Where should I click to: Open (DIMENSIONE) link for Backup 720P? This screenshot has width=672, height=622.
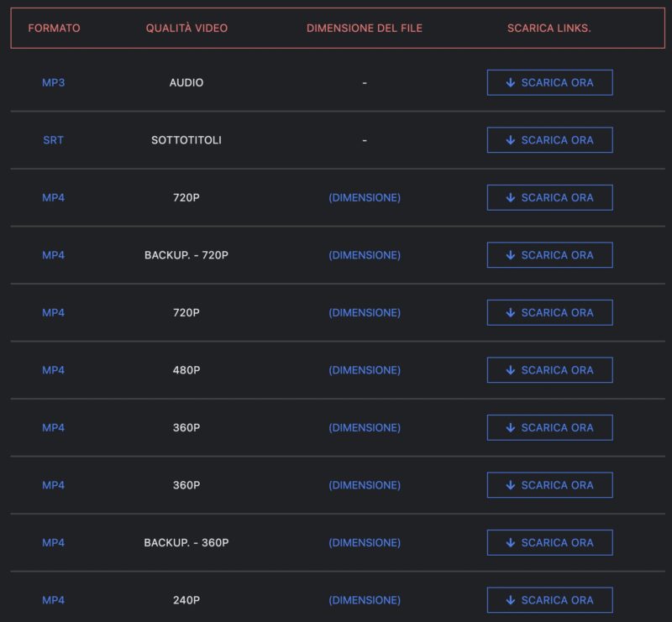click(365, 255)
